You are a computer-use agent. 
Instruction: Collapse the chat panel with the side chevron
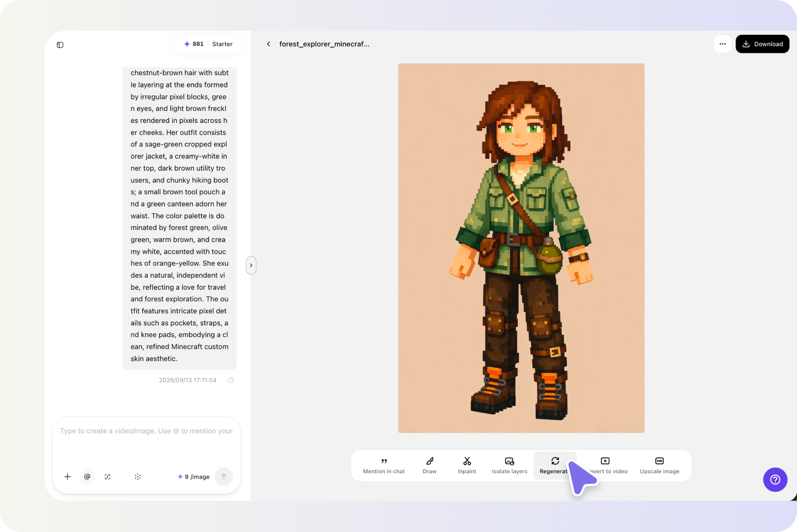pyautogui.click(x=251, y=265)
